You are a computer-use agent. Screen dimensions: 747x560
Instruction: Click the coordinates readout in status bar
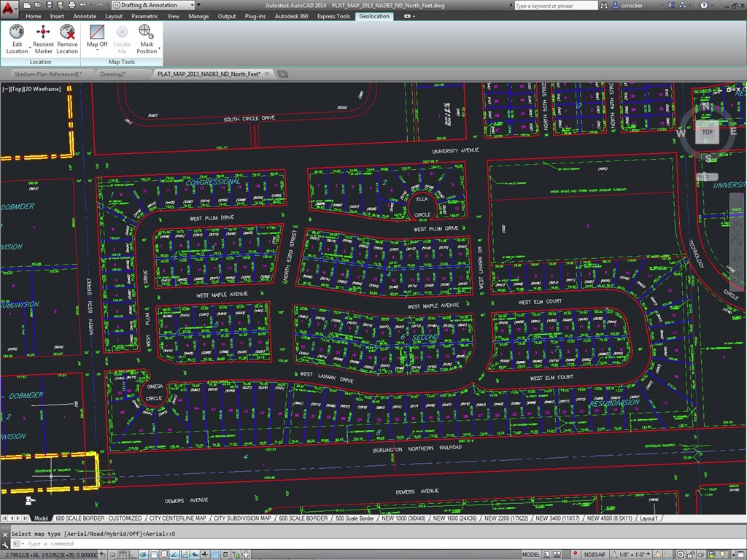click(50, 554)
